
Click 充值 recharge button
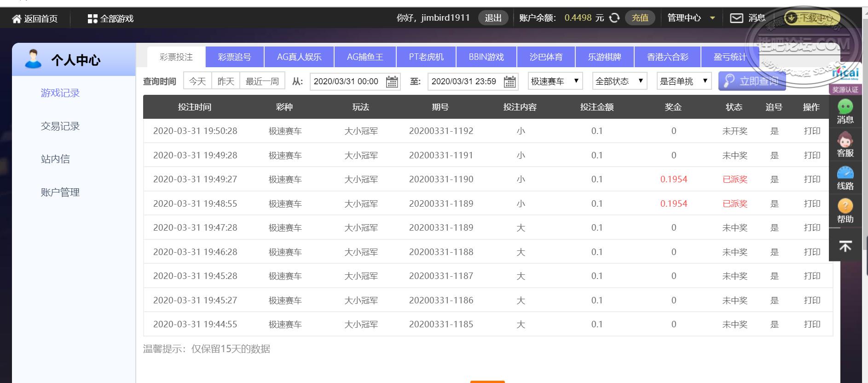click(x=640, y=18)
